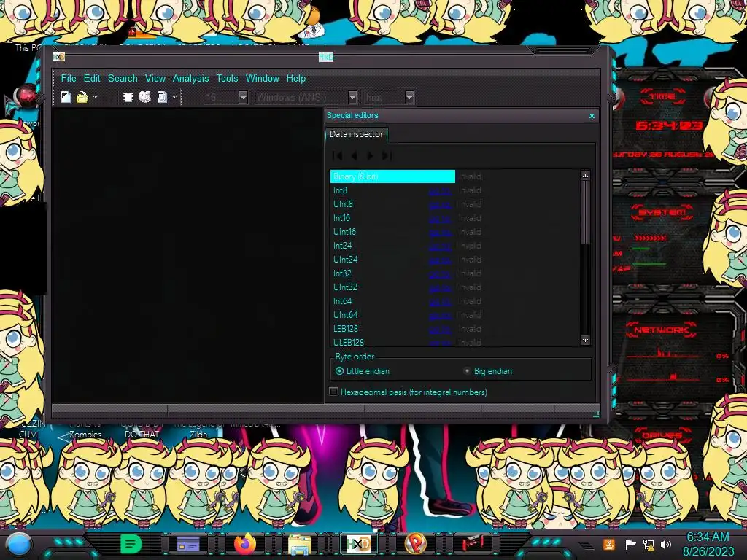Select the UInt8 row label
Viewport: 747px width, 560px height.
[x=343, y=204]
